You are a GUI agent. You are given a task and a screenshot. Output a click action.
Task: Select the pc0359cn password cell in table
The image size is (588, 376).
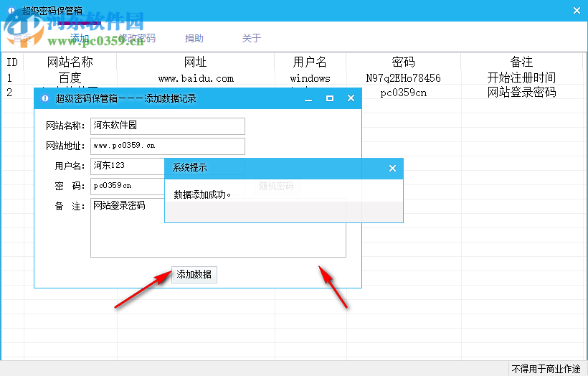coord(404,93)
